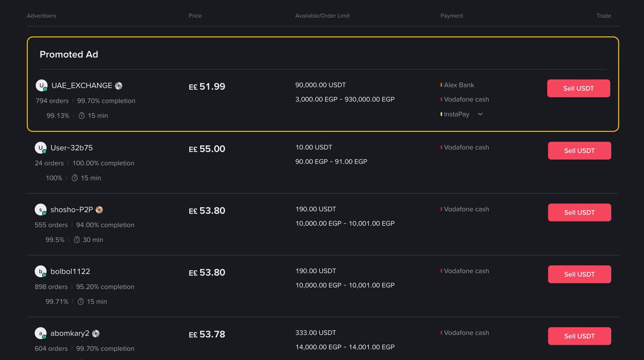The width and height of the screenshot is (644, 360).
Task: Click price E£ 53.78
Action: tap(207, 334)
